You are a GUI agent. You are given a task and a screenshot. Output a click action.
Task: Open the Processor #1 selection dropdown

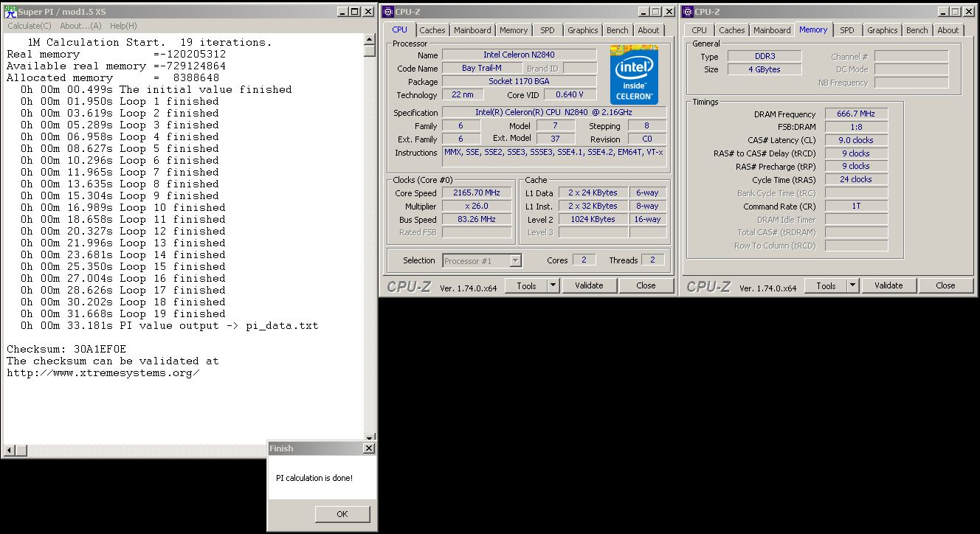482,260
